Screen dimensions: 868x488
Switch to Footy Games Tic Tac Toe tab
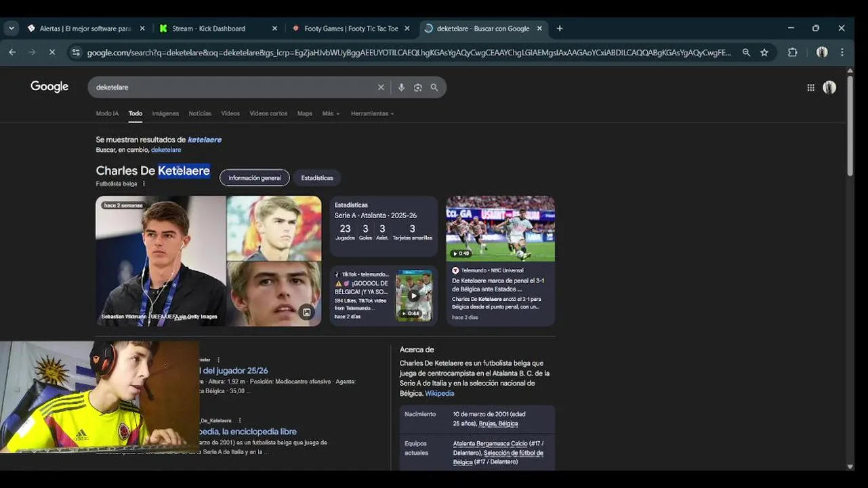(x=350, y=28)
